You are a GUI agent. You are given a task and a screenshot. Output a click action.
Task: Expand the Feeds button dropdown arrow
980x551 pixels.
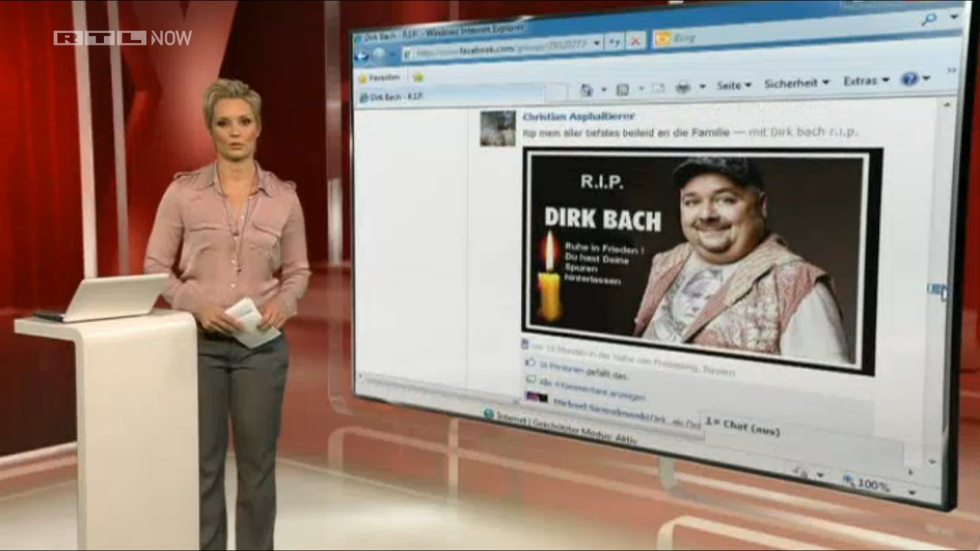[641, 88]
